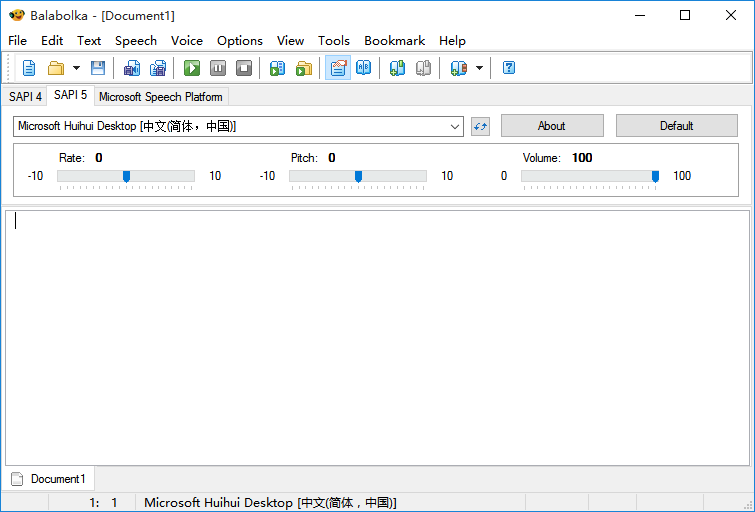Maximize the Balabolka window
The width and height of the screenshot is (755, 512).
point(685,15)
